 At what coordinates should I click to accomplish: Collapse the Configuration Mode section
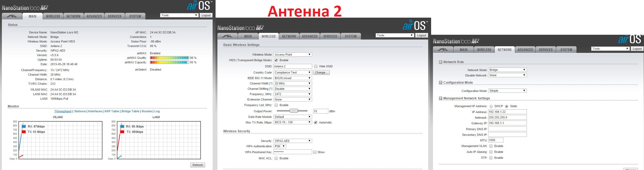[x=440, y=83]
